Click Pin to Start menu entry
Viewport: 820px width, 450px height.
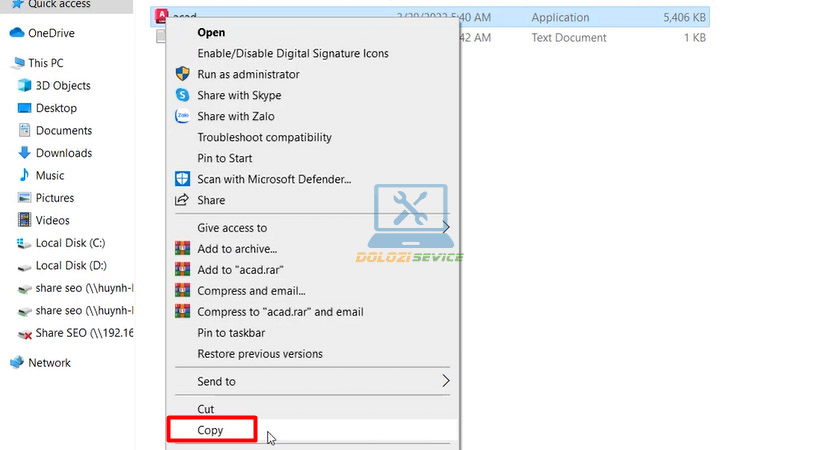tap(225, 158)
